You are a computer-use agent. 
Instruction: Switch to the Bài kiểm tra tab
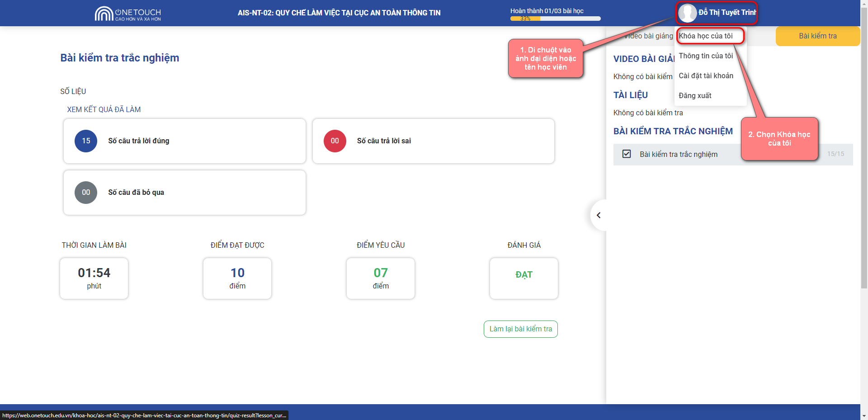pos(817,36)
